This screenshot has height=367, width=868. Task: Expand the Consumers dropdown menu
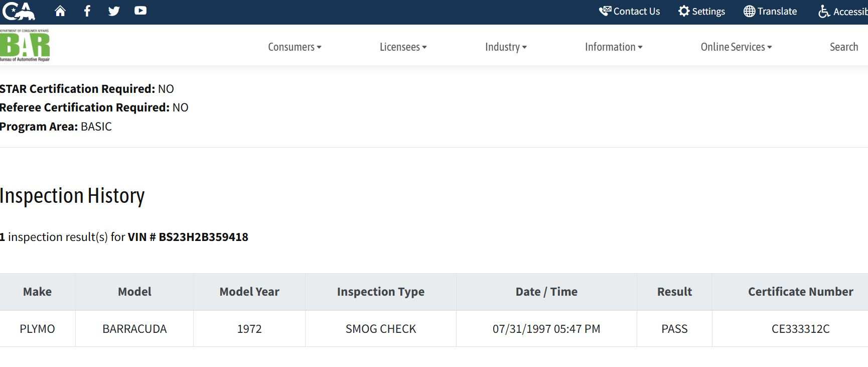(295, 47)
